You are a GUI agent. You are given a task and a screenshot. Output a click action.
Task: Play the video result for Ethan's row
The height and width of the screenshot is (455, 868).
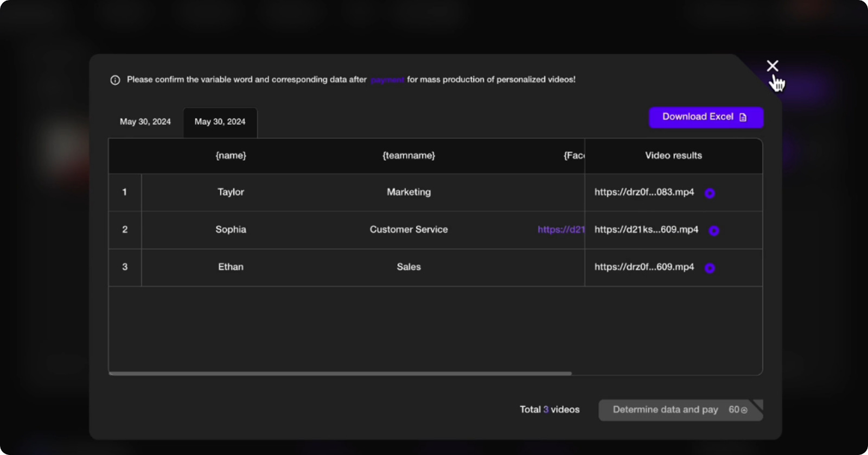pos(710,268)
